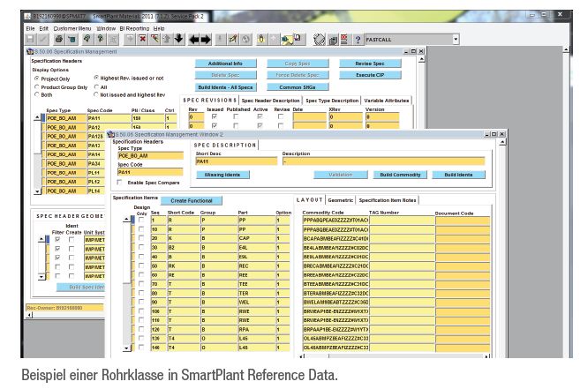The width and height of the screenshot is (588, 389).
Task: Click the Description field in Spec Description
Action: click(x=383, y=161)
